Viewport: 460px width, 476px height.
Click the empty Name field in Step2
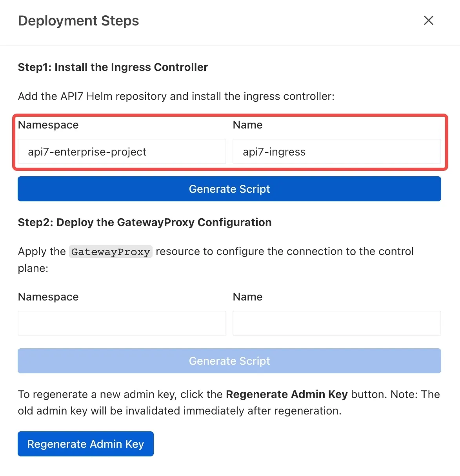click(336, 323)
